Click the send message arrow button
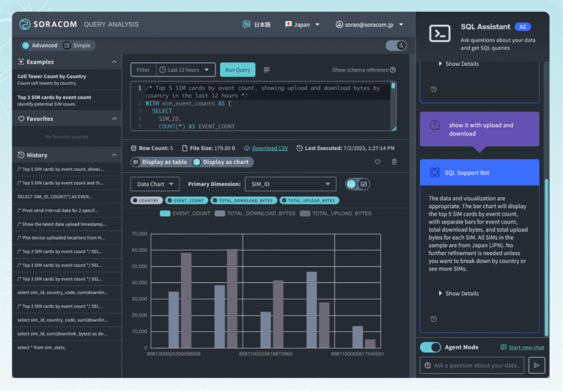 537,365
